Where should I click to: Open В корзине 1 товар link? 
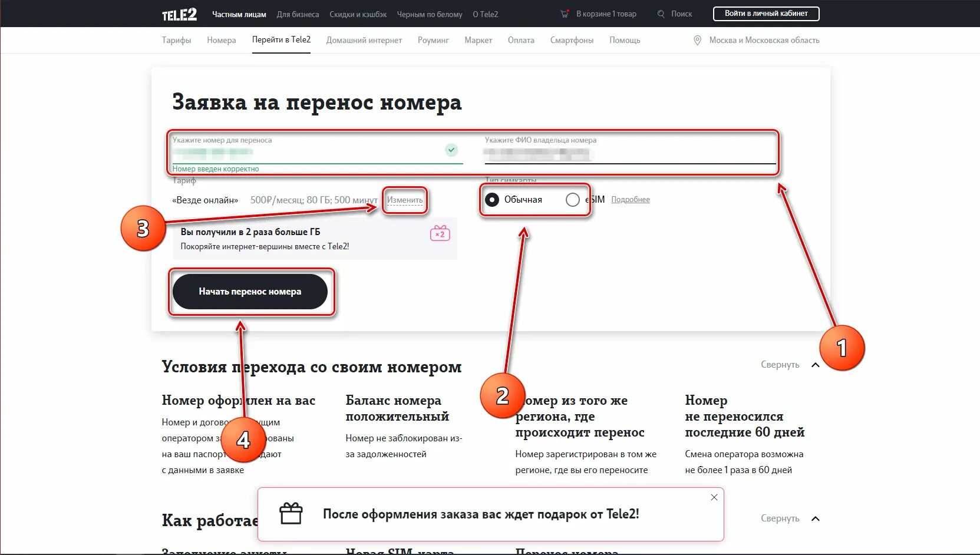tap(606, 14)
